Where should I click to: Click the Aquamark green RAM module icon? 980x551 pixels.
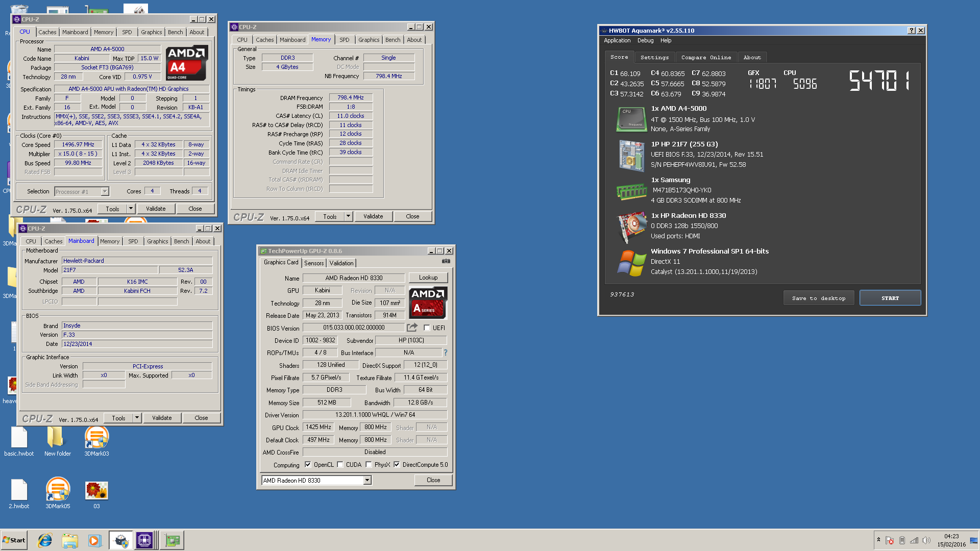click(631, 191)
